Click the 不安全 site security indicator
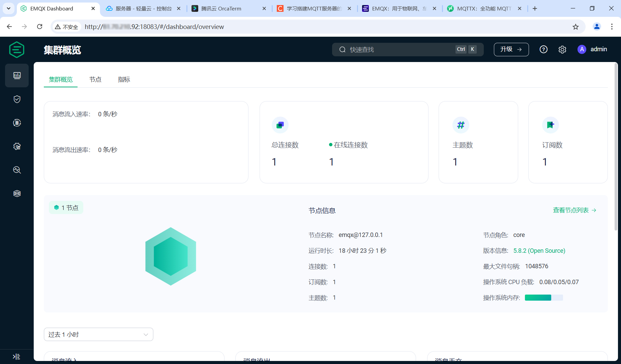Viewport: 621px width, 364px height. click(x=66, y=27)
